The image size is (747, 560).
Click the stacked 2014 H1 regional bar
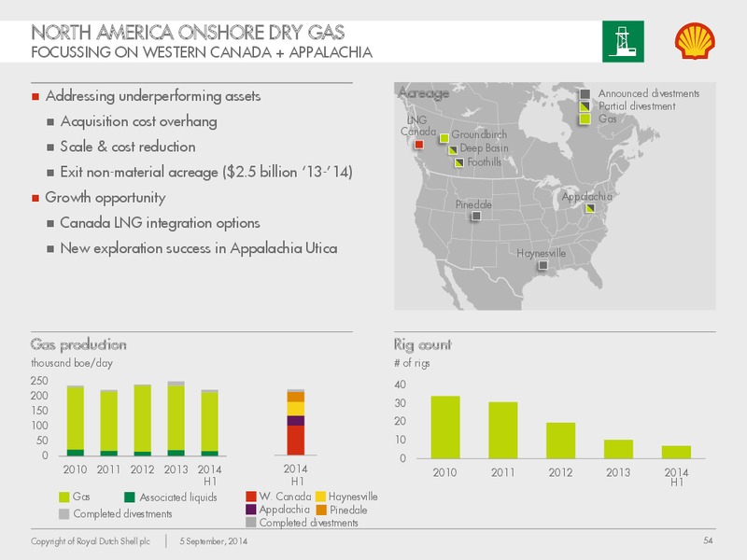(296, 423)
